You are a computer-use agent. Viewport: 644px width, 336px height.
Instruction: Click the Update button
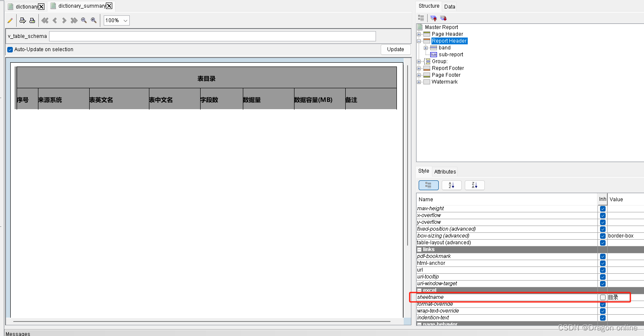pyautogui.click(x=396, y=49)
